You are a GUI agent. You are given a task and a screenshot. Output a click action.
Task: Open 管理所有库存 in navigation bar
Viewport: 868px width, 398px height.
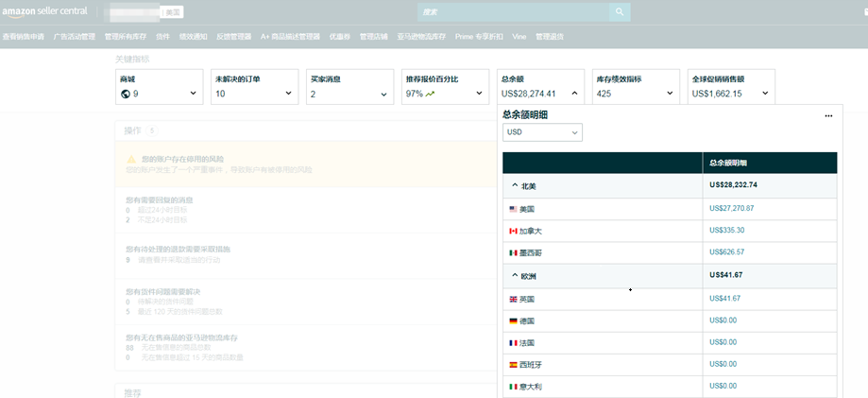pos(125,37)
